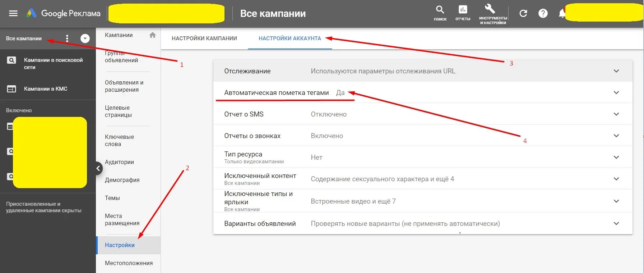Click the Включено value for call reports
This screenshot has height=273, width=644.
(x=327, y=136)
